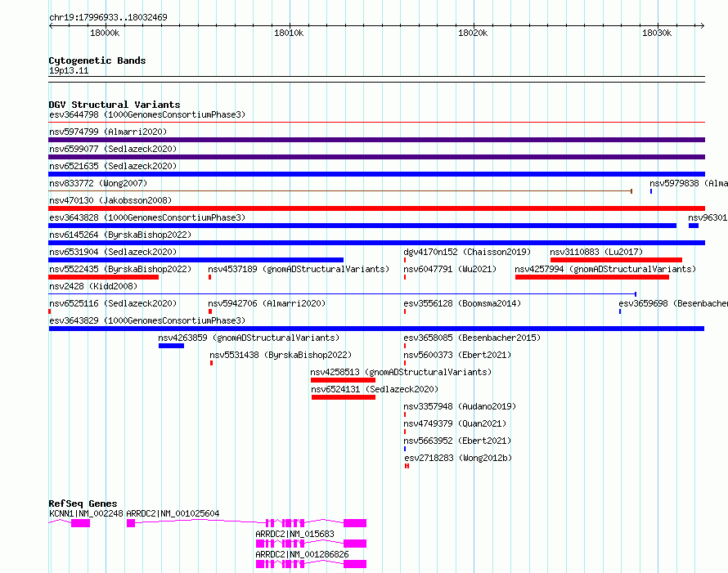Click the ARRDC2|NM_001286826 transcript label

(x=302, y=554)
